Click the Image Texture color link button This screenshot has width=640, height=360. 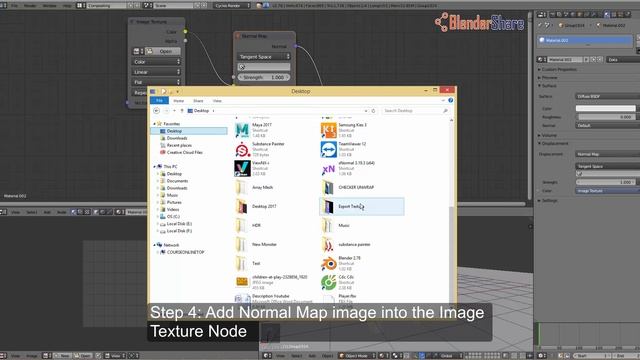(608, 191)
